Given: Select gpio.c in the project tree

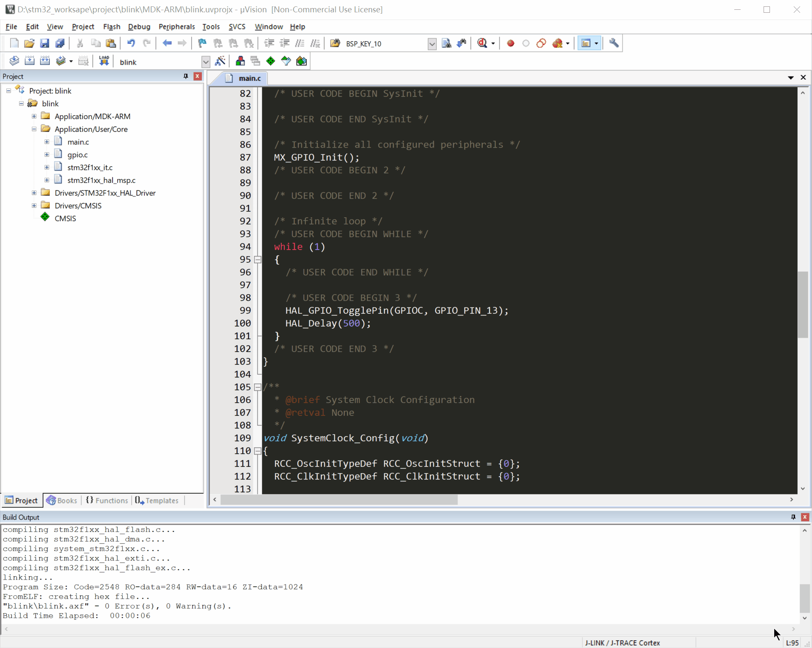Looking at the screenshot, I should [x=77, y=154].
